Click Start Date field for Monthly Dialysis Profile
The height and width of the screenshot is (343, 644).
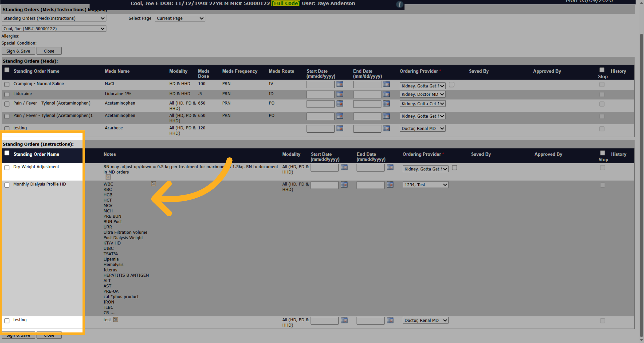click(x=325, y=185)
